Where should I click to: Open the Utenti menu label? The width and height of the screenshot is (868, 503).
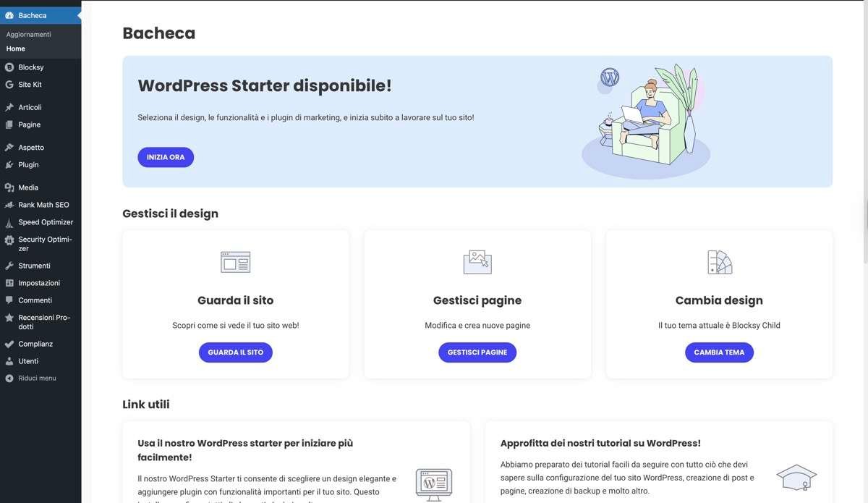tap(29, 361)
